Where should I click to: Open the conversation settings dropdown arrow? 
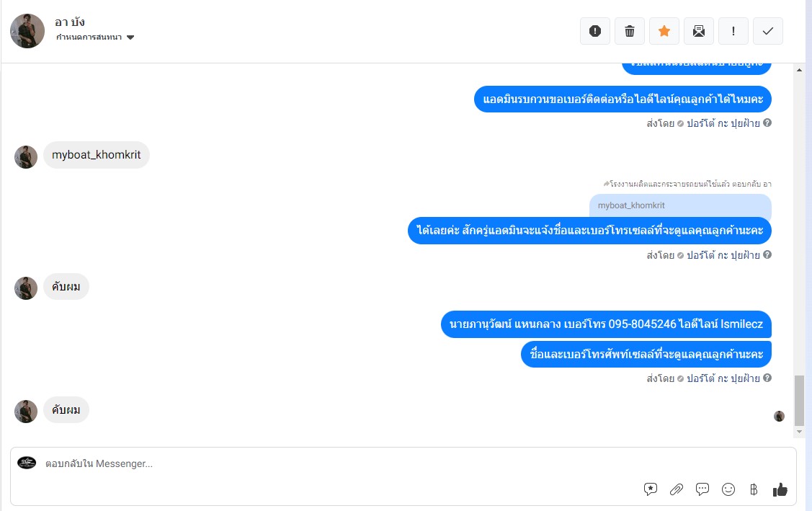click(130, 37)
